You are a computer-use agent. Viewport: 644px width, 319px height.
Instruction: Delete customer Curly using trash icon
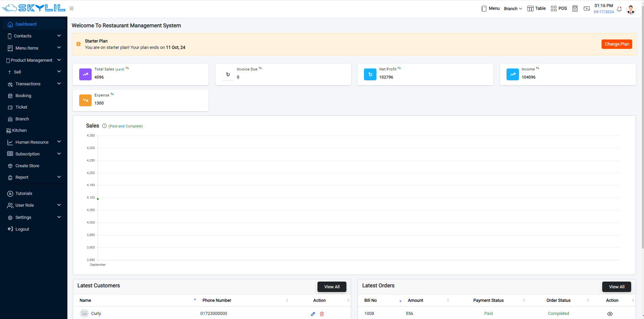tap(322, 314)
